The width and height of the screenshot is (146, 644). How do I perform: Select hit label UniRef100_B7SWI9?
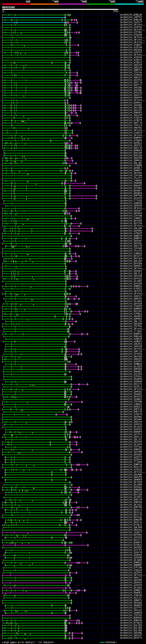click(131, 623)
